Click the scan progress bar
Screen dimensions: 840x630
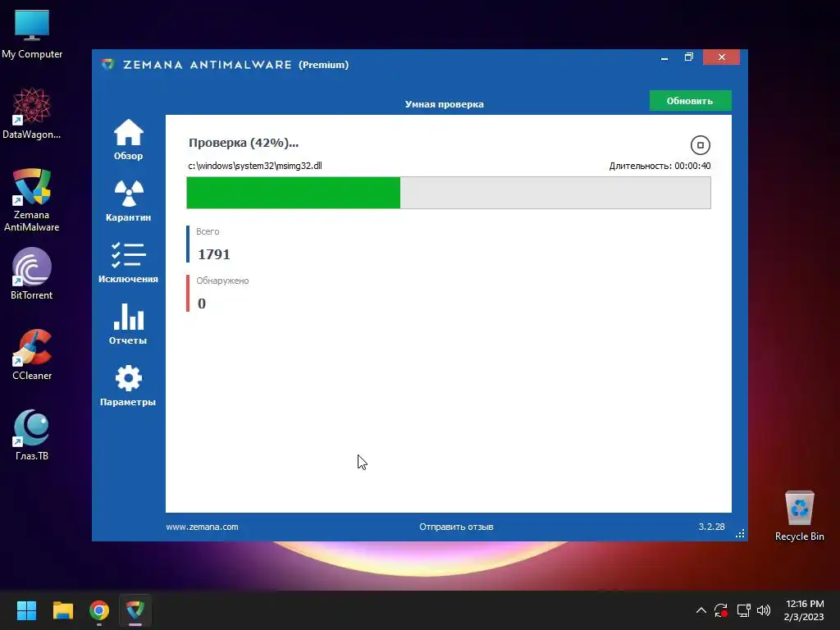tap(449, 193)
